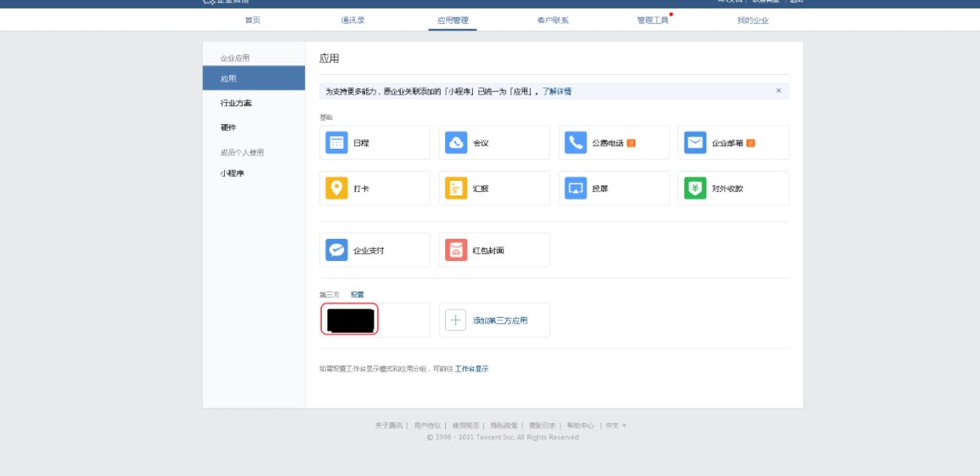Screen dimensions: 980x476
Task: Open the 会议 cloud meeting icon
Action: point(456,143)
